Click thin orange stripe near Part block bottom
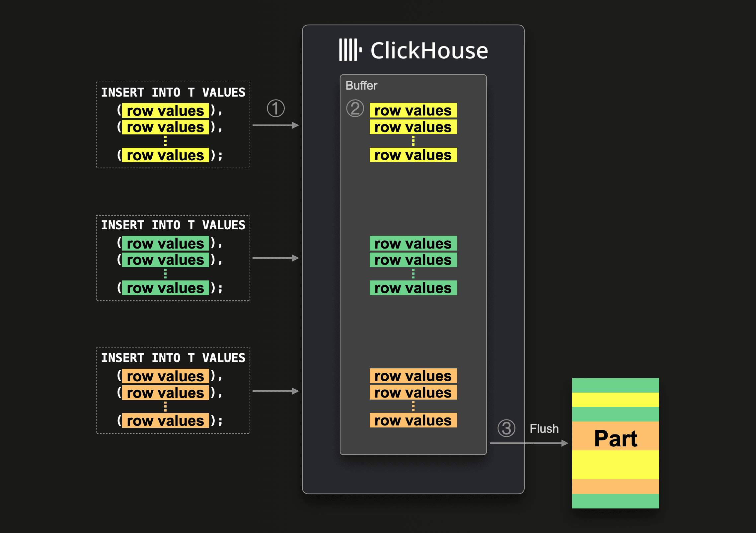 616,487
